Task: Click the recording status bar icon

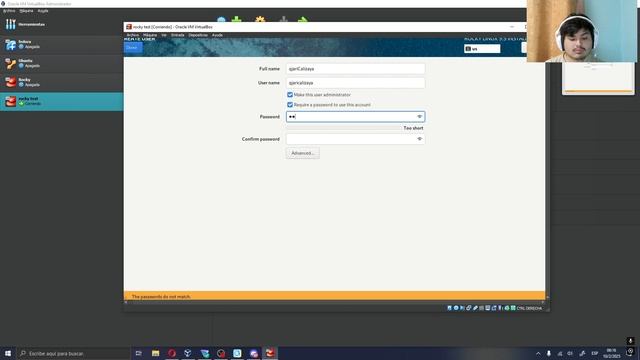Action: click(x=494, y=308)
